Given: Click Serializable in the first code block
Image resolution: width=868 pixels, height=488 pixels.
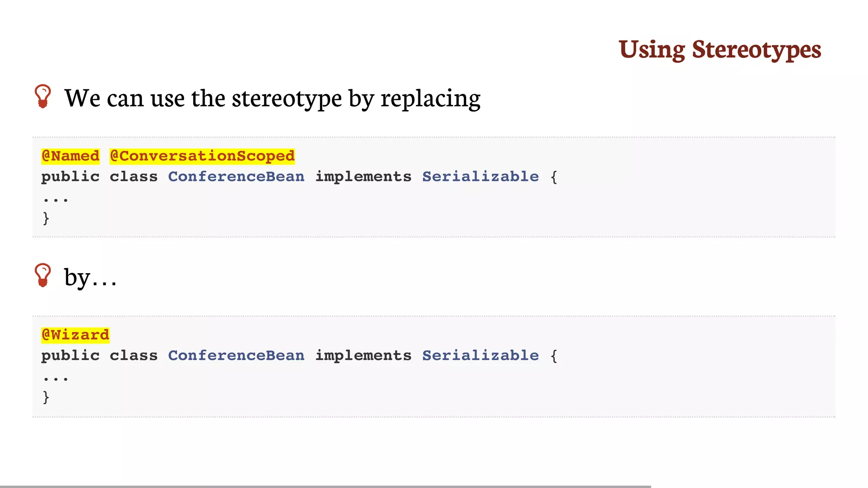Looking at the screenshot, I should click(x=481, y=176).
